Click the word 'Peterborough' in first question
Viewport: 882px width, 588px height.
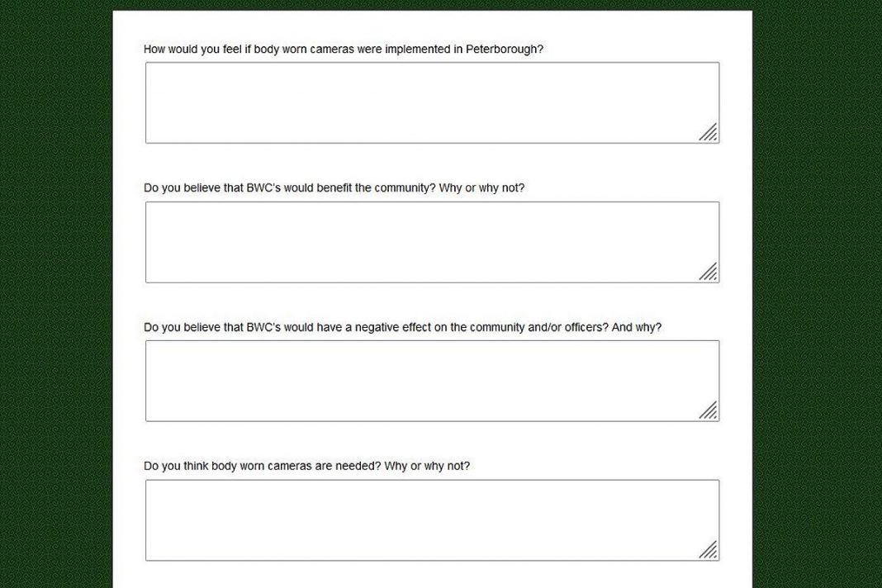point(504,49)
